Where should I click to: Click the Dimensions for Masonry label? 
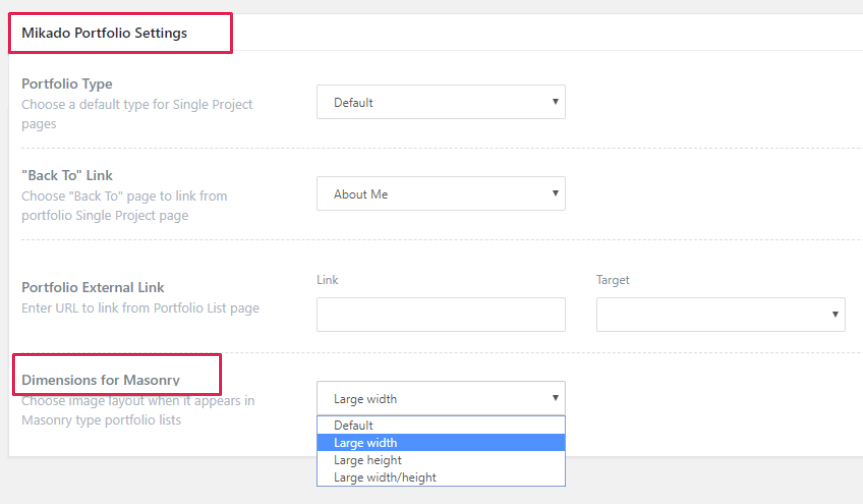click(101, 380)
